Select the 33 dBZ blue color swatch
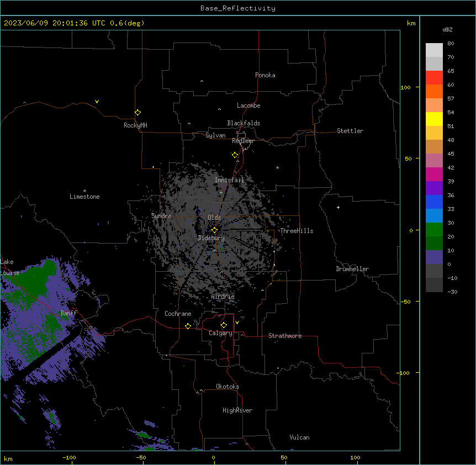The width and height of the screenshot is (476, 465). (x=434, y=215)
